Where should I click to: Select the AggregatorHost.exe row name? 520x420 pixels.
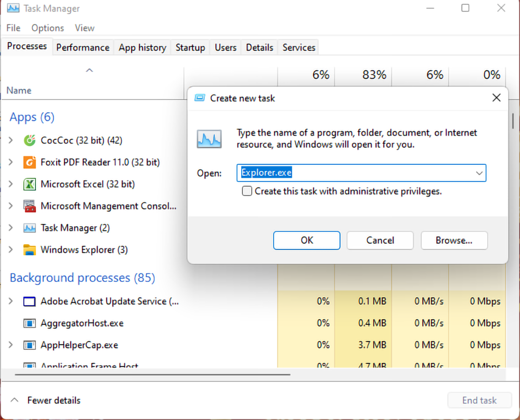(82, 323)
